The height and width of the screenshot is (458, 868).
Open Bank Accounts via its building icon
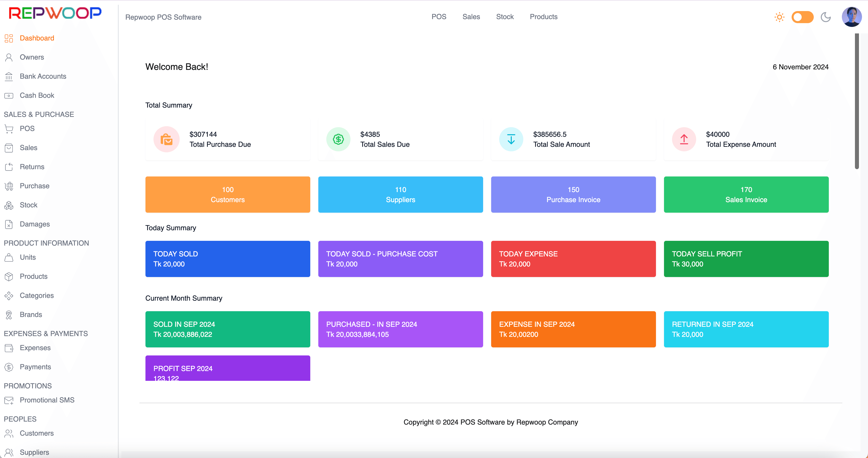point(9,77)
